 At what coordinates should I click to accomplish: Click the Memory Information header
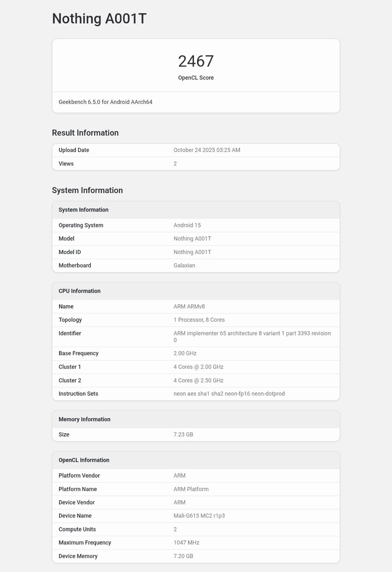click(84, 419)
